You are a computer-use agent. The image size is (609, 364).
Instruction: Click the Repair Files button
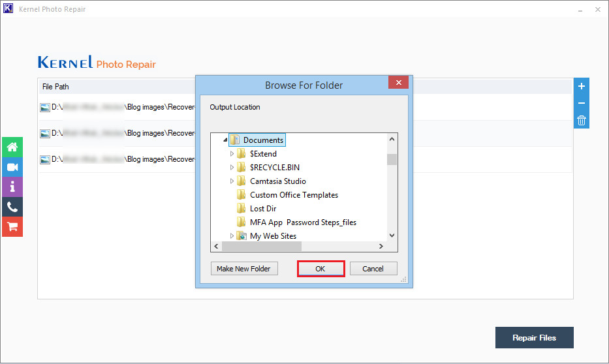[x=534, y=338]
